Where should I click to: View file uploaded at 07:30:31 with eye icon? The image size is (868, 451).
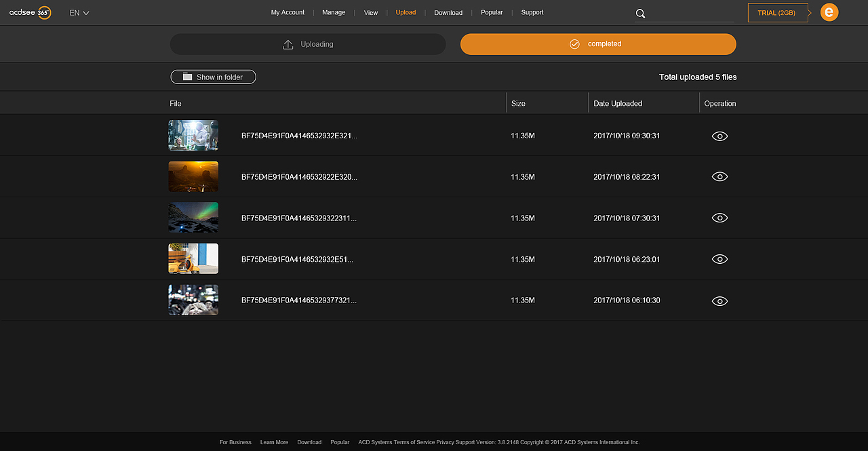point(719,218)
